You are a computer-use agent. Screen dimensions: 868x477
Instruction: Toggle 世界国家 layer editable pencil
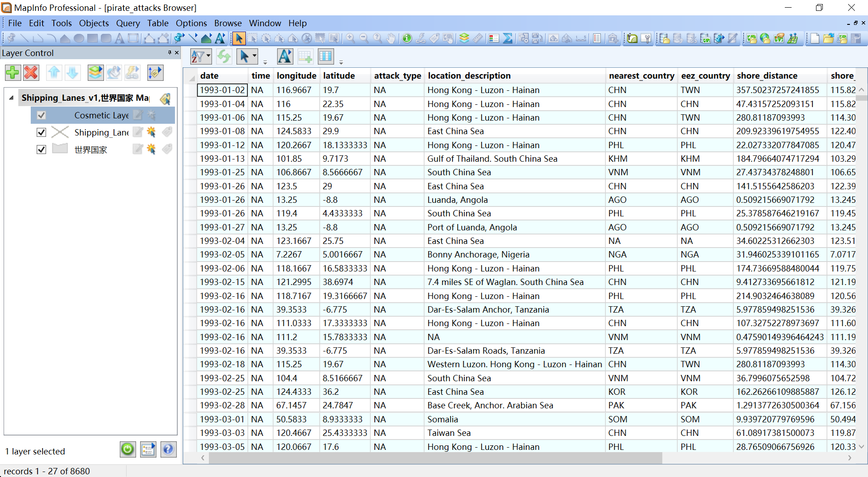[x=138, y=149]
